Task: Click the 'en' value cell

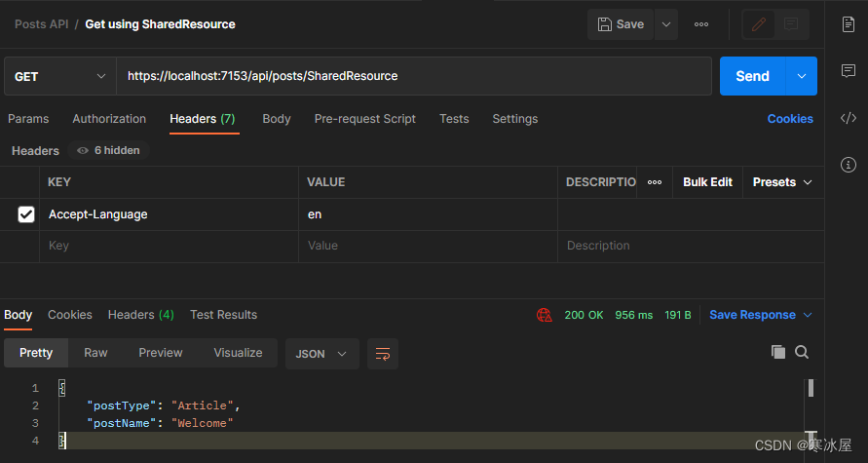Action: pyautogui.click(x=428, y=214)
